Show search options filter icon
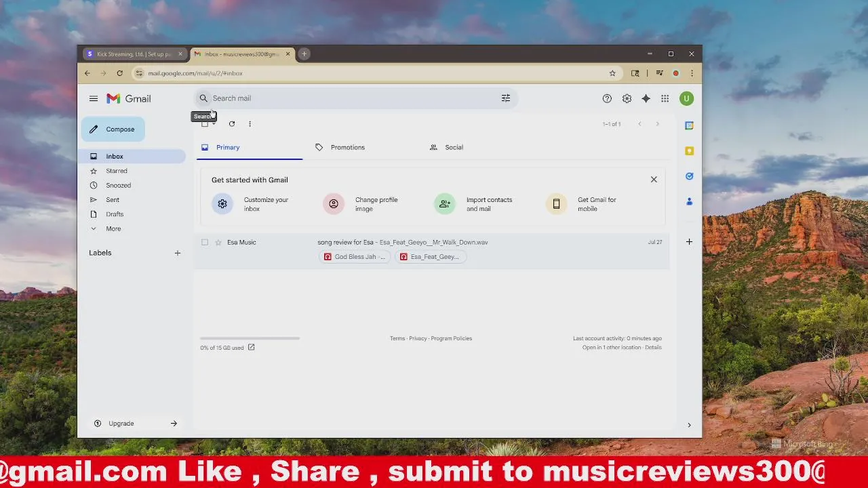The height and width of the screenshot is (488, 868). click(506, 98)
